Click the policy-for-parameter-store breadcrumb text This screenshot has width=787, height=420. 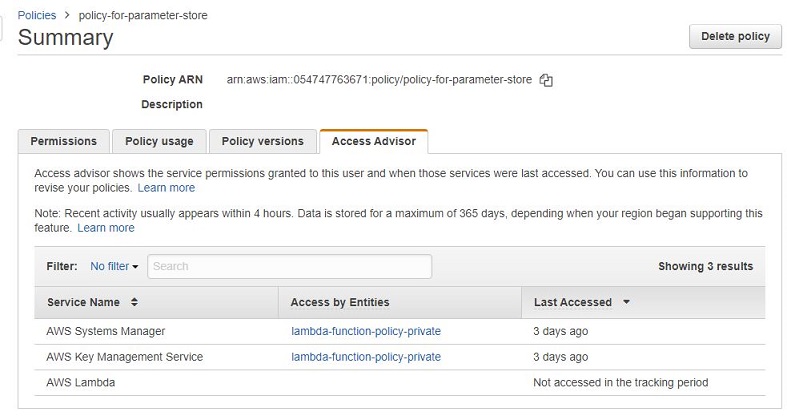(143, 16)
